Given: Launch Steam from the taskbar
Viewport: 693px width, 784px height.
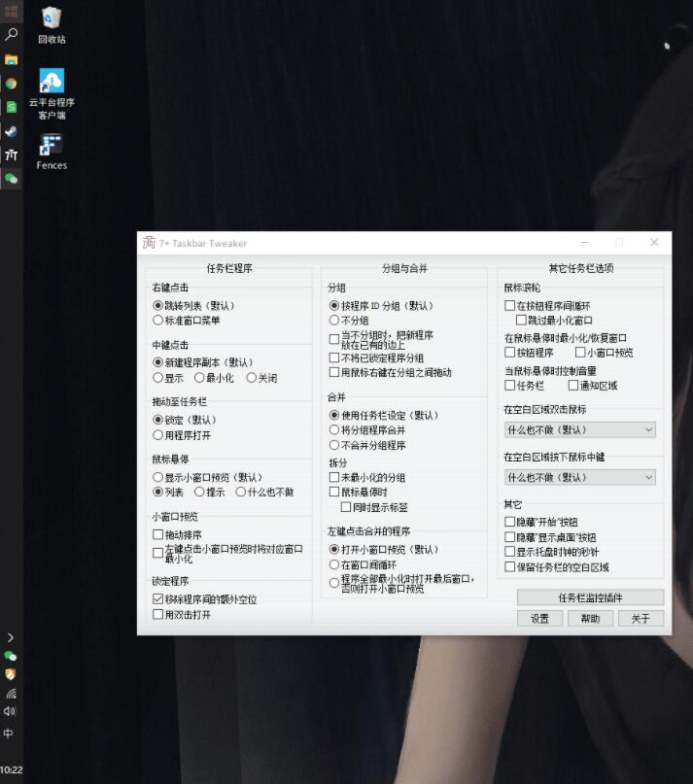Looking at the screenshot, I should [x=12, y=131].
